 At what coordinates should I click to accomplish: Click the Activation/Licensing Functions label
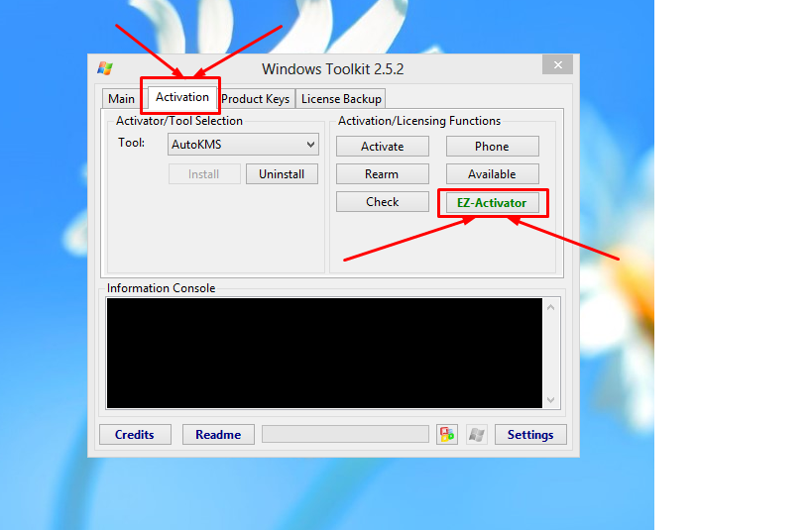(419, 121)
